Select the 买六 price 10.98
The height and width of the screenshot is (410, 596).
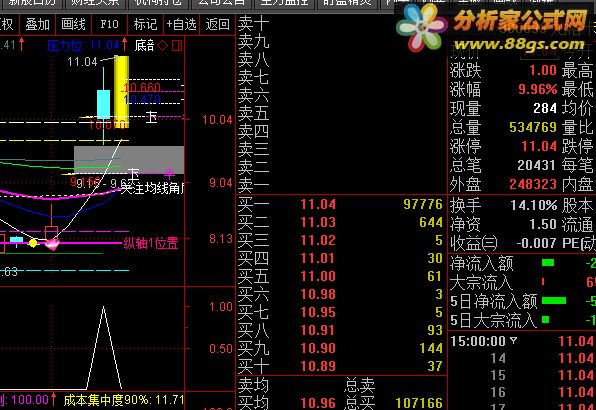(318, 294)
